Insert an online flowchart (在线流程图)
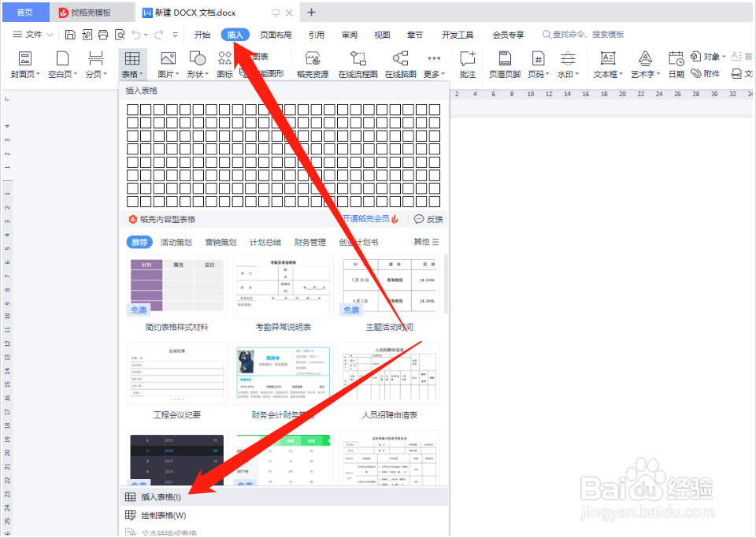This screenshot has width=756, height=538. pos(358,64)
